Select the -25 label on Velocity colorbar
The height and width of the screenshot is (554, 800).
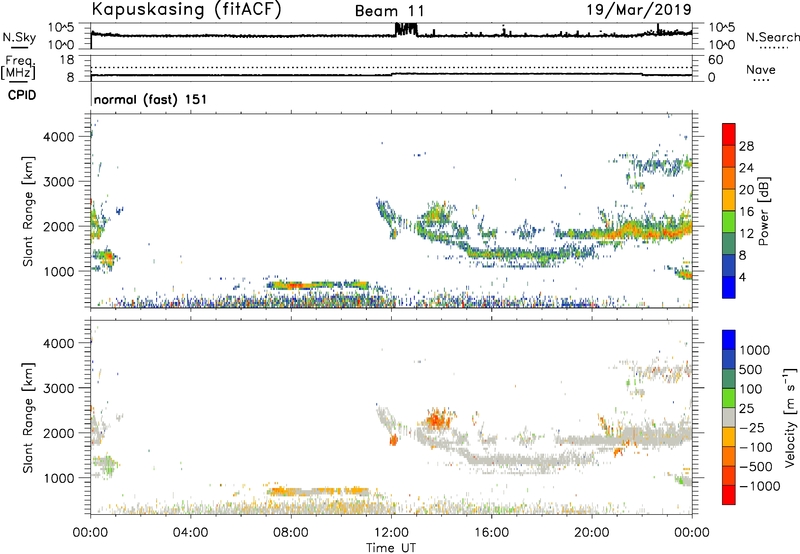pyautogui.click(x=752, y=427)
